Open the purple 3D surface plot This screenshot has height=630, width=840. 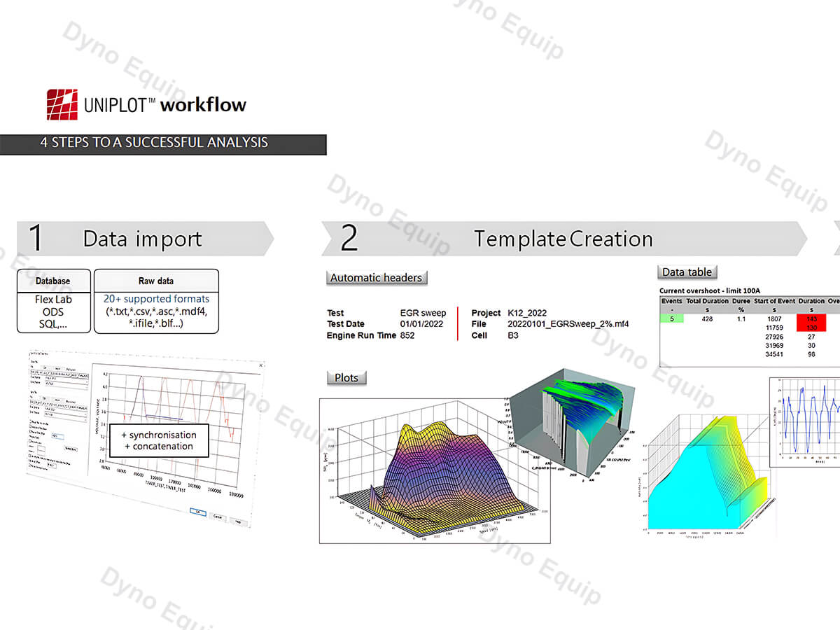point(434,470)
